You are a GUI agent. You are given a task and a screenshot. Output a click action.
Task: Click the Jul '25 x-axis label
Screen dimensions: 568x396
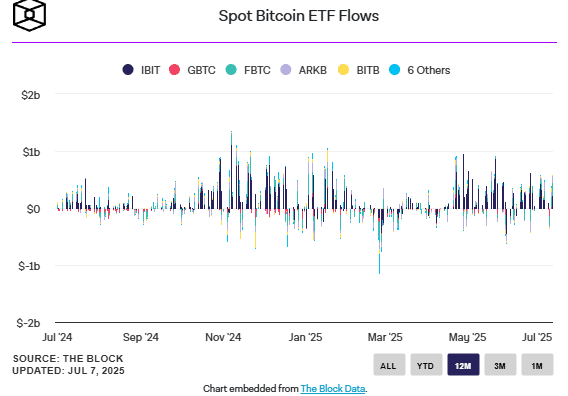coord(537,337)
